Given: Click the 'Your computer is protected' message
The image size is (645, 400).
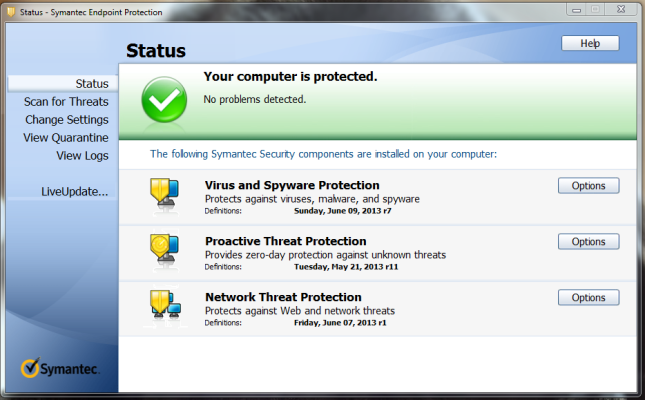Looking at the screenshot, I should [x=290, y=76].
